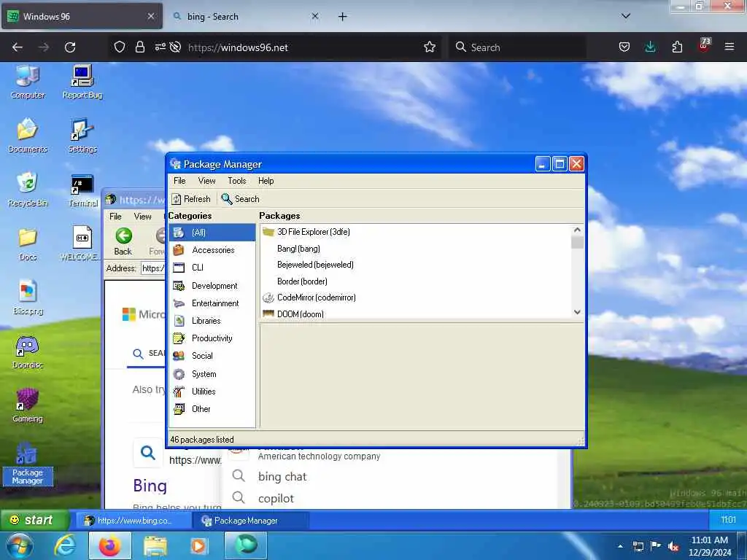Open the Settings desktop shortcut
This screenshot has height=560, width=747.
[82, 136]
